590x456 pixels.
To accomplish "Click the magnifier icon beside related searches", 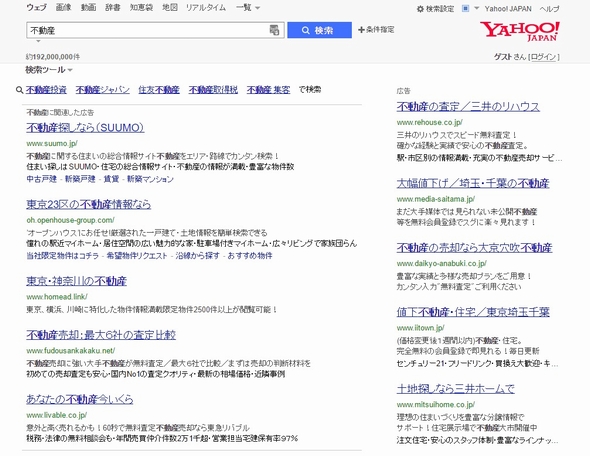I will [x=20, y=90].
